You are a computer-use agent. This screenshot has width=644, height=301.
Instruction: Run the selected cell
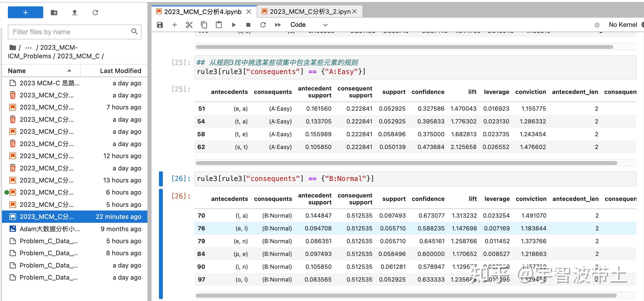234,25
